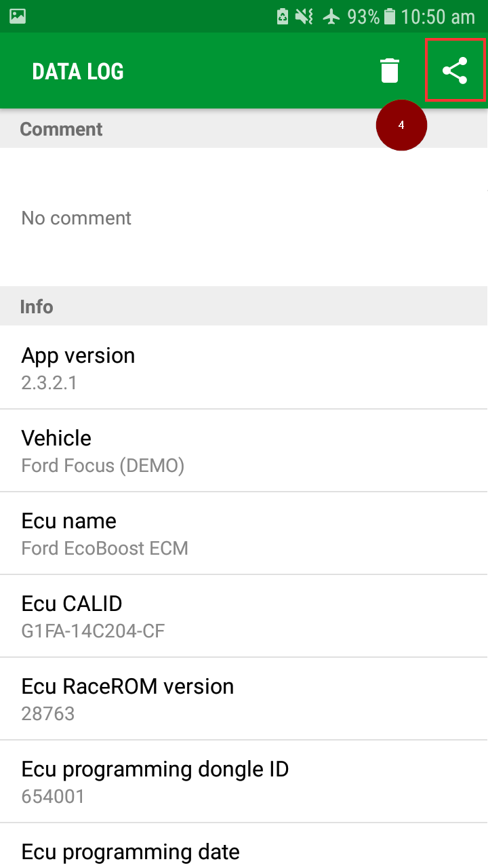488x868 pixels.
Task: Tap the airplane mode status icon
Action: click(x=331, y=16)
